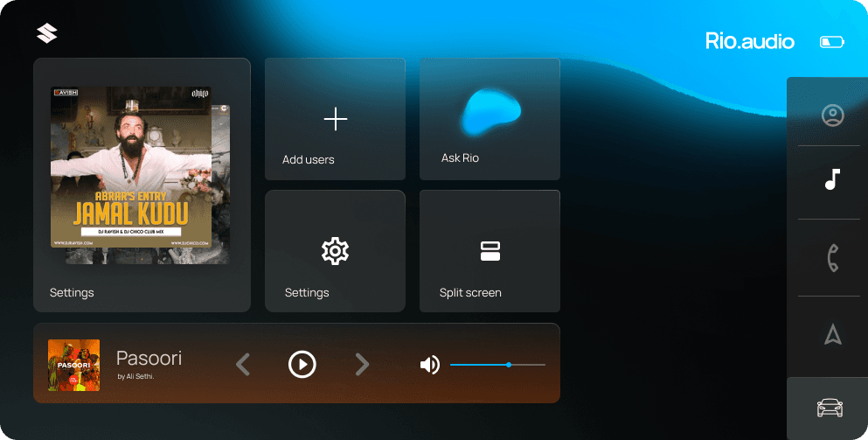
Task: Click the Ask Rio label
Action: point(460,158)
